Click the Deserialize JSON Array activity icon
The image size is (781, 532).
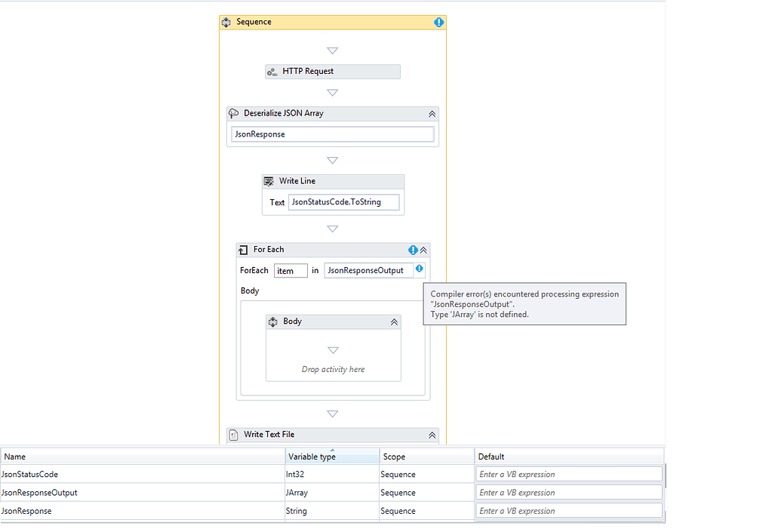click(x=234, y=113)
